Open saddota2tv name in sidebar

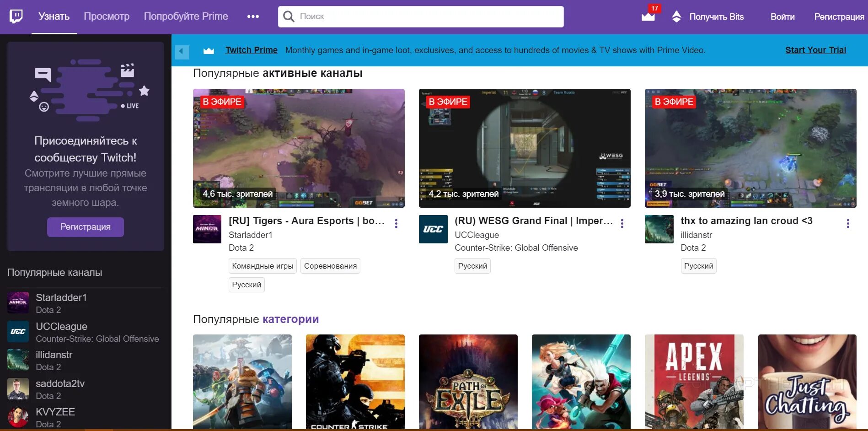pyautogui.click(x=60, y=384)
